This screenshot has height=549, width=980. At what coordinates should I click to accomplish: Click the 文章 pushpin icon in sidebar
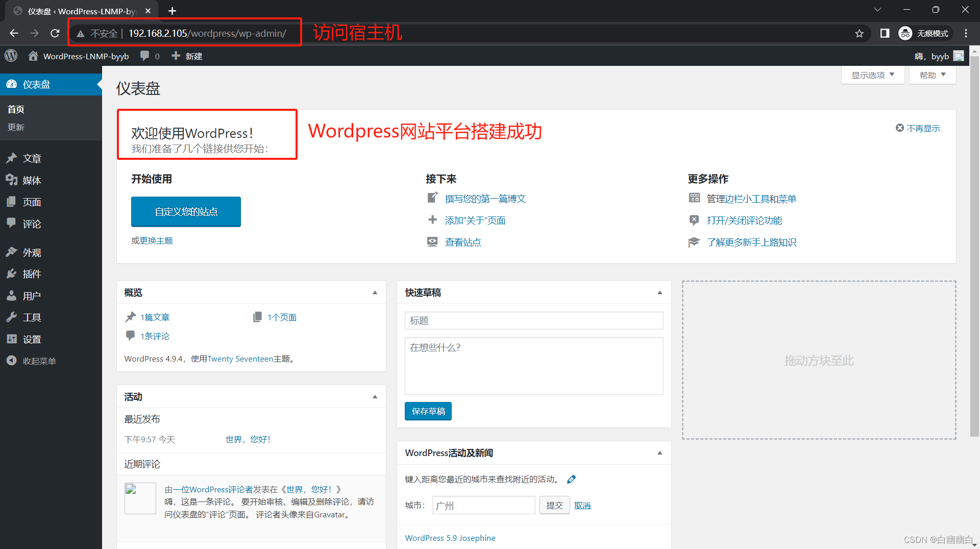pos(12,158)
